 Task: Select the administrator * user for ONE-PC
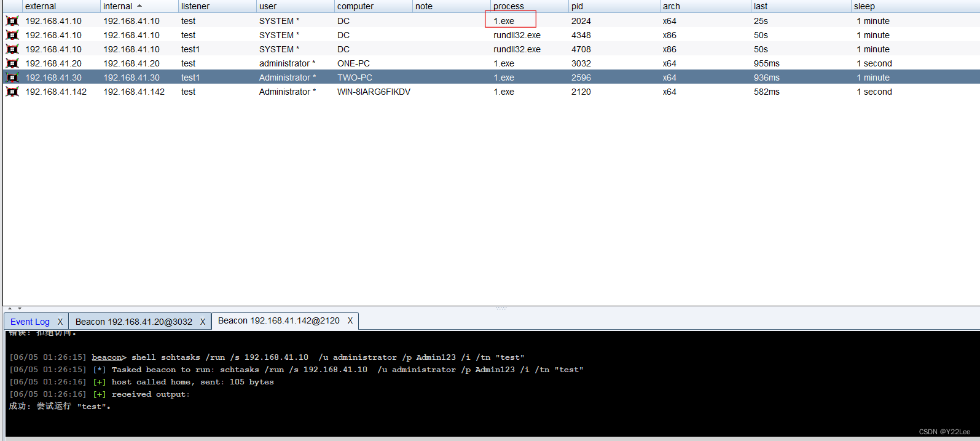pos(287,63)
